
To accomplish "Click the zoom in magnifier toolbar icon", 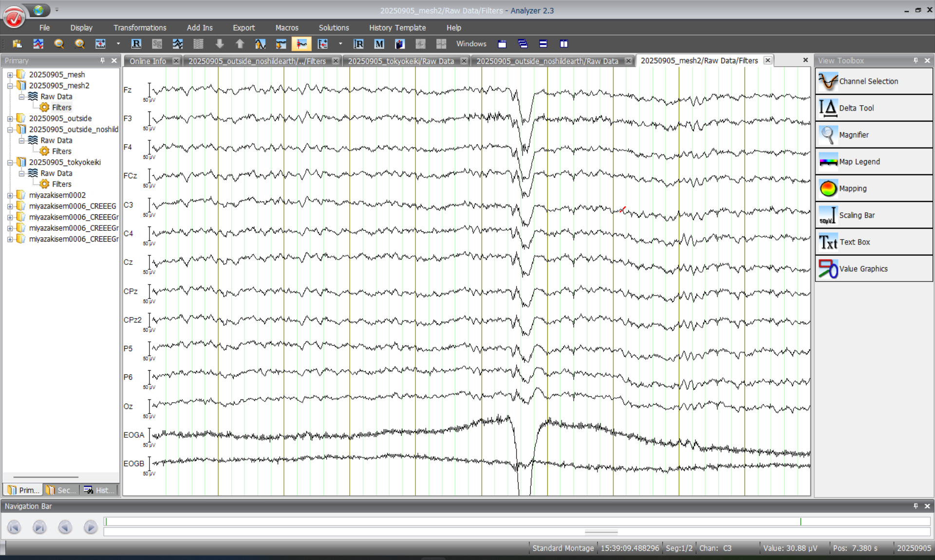I will [79, 44].
